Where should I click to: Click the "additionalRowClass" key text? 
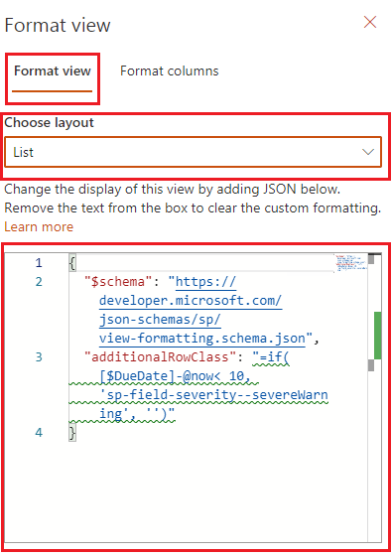[x=160, y=357]
